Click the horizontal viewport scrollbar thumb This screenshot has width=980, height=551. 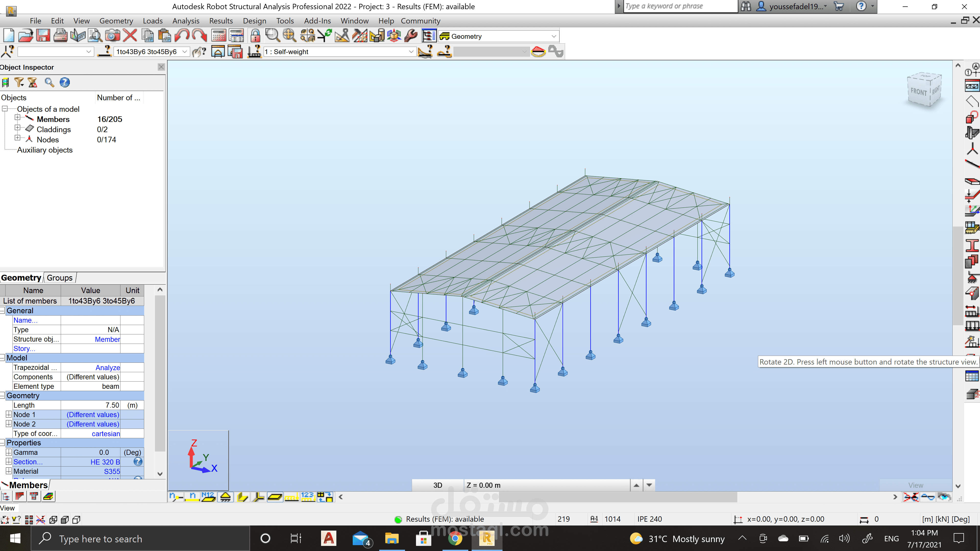[617, 497]
